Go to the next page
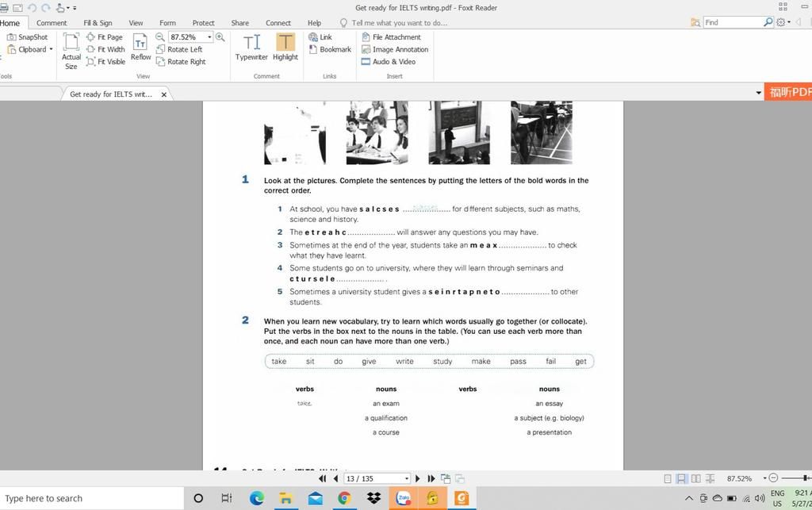Image resolution: width=812 pixels, height=510 pixels. pos(417,478)
